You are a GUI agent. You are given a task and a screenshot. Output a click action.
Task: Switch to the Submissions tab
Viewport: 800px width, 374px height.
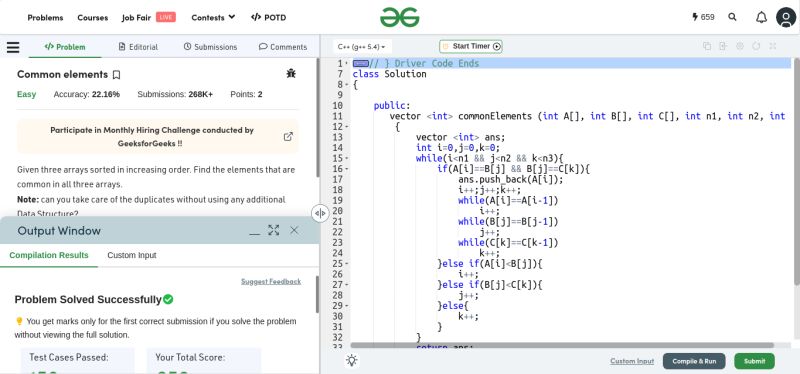point(210,46)
